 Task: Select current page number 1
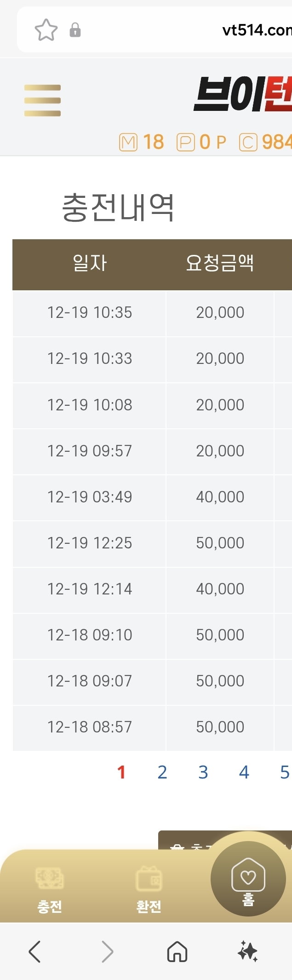click(121, 772)
